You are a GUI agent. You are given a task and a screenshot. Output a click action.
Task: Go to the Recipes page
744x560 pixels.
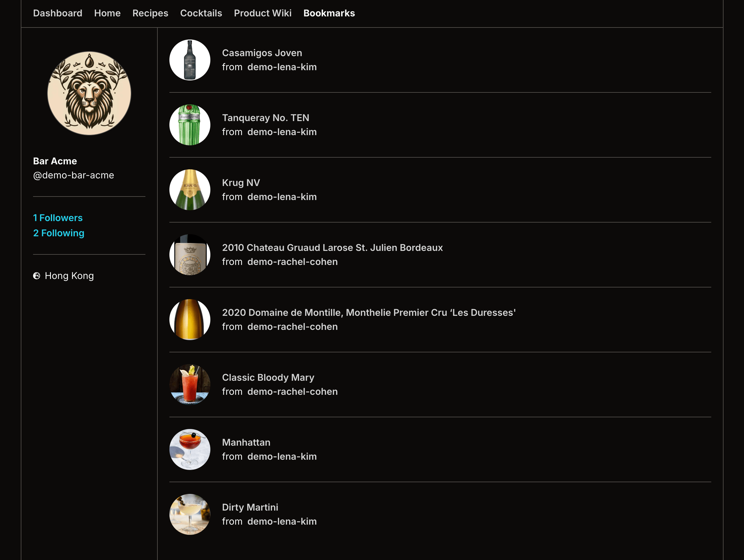point(150,13)
